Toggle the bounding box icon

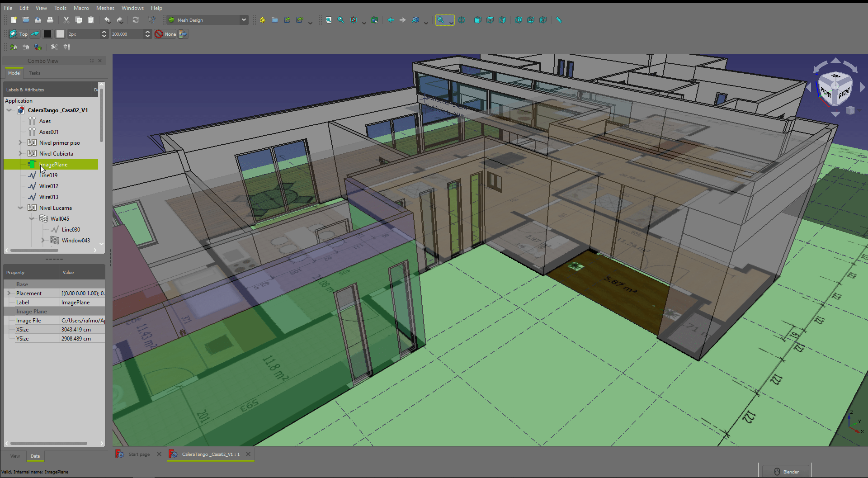click(374, 20)
